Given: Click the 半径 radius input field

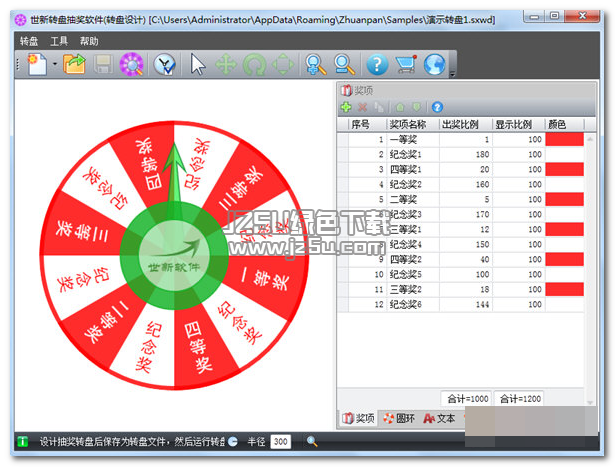Looking at the screenshot, I should pyautogui.click(x=281, y=441).
